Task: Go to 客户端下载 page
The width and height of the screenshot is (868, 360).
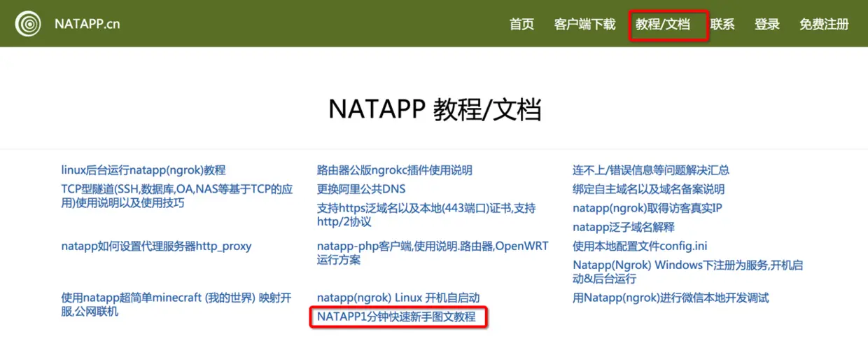Action: pyautogui.click(x=584, y=25)
